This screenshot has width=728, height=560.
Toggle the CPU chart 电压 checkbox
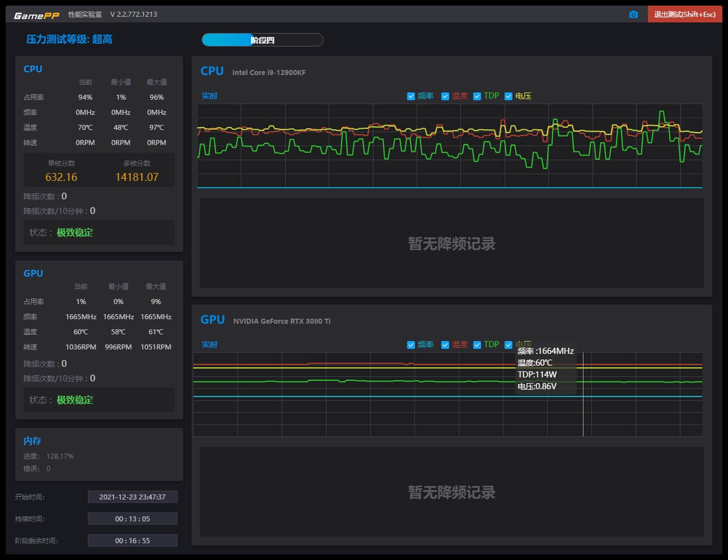point(508,96)
